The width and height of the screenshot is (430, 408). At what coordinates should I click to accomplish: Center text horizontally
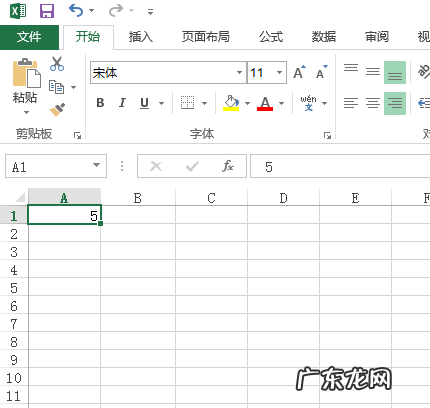[373, 103]
